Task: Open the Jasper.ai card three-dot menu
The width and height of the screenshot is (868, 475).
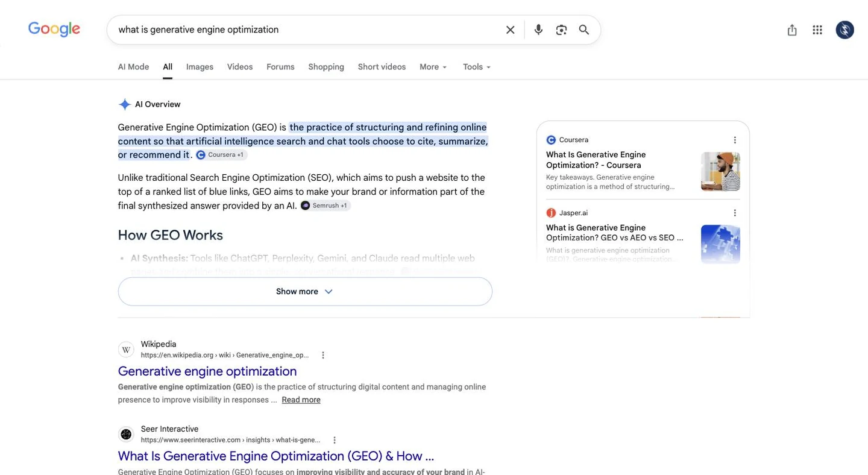Action: tap(735, 213)
